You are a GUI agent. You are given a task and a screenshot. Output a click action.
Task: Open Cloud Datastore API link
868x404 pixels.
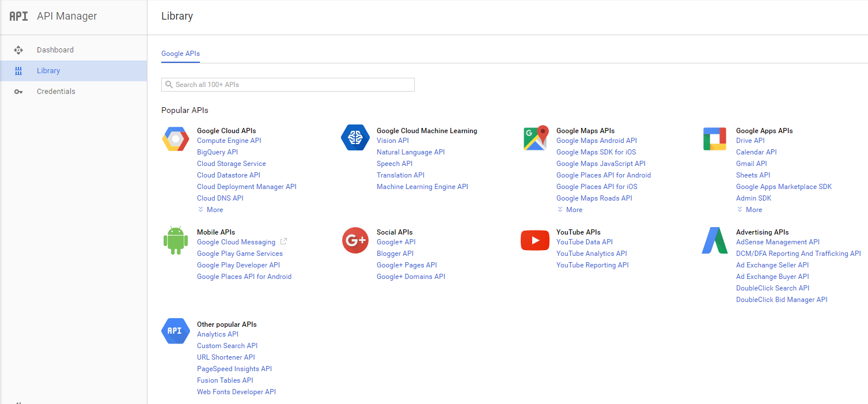point(229,175)
